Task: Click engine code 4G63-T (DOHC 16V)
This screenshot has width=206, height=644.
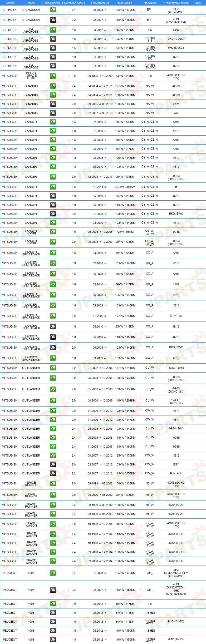Action: [176, 401]
